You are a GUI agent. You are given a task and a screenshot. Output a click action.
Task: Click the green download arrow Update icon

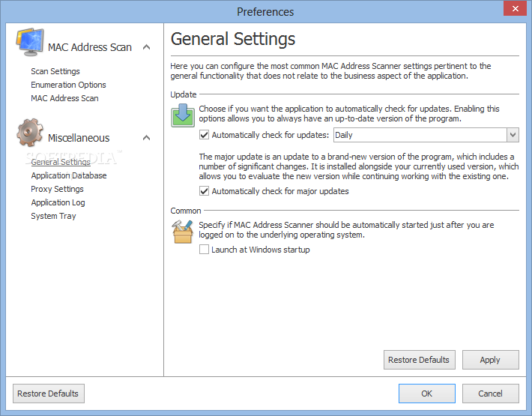click(x=183, y=115)
